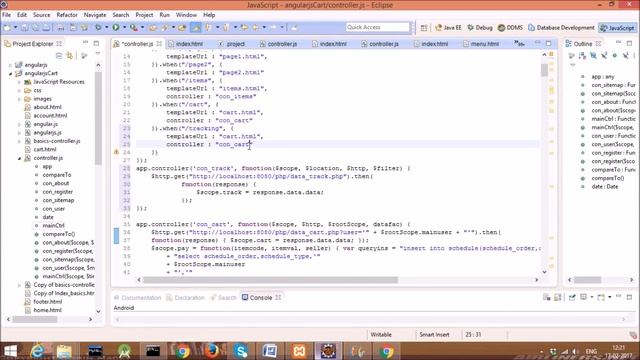Click the editor vertical scrollbar thumb
The image size is (640, 360).
(x=544, y=70)
